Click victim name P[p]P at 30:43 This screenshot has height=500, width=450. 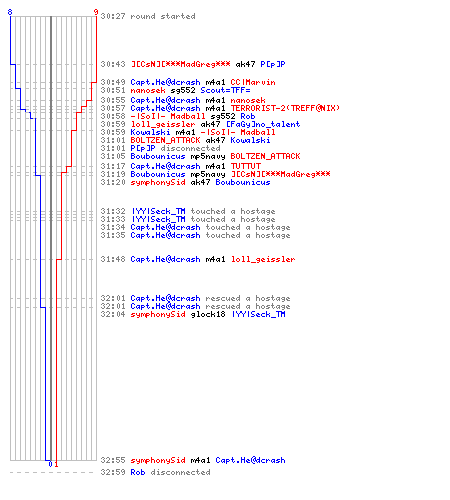pos(273,64)
